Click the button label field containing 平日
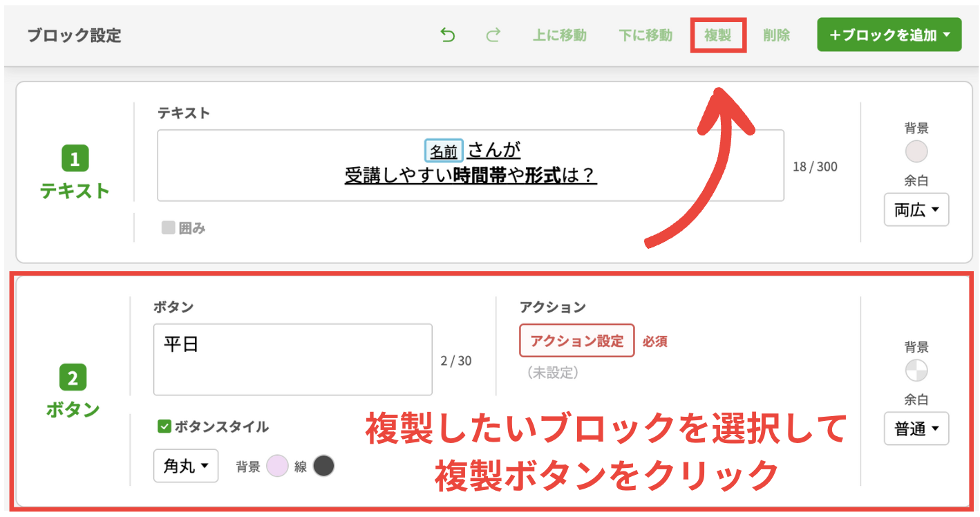This screenshot has height=517, width=980. [292, 359]
